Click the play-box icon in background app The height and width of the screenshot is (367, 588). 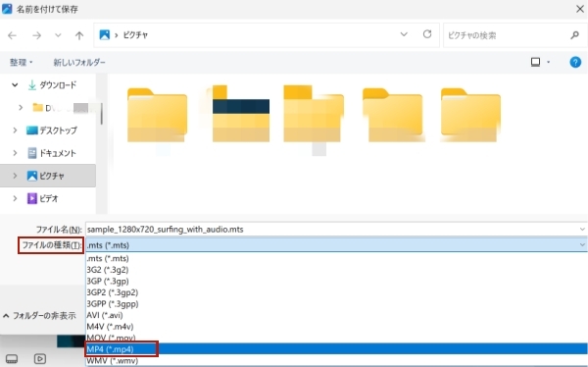coord(40,359)
